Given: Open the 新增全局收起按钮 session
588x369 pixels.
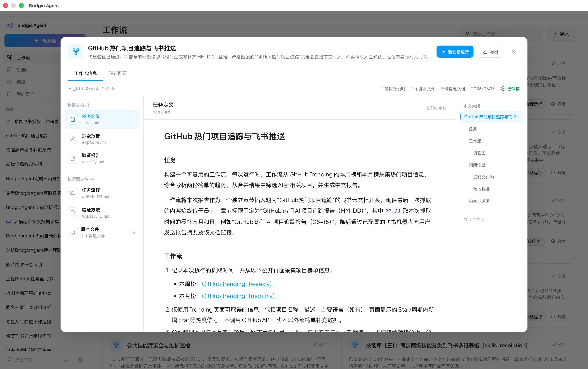Looking at the screenshot, I should (24, 164).
